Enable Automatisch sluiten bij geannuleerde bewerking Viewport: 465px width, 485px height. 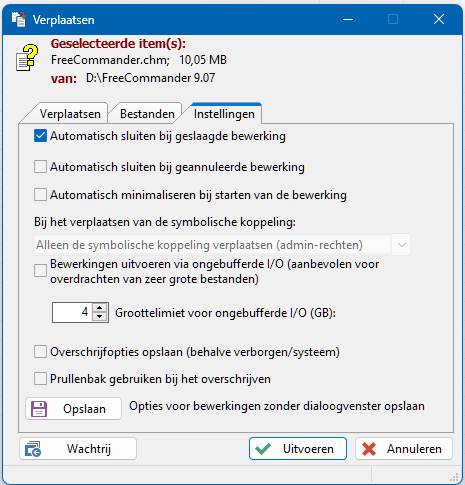click(40, 167)
